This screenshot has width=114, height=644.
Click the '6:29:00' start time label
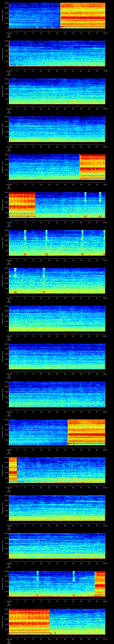point(9,601)
